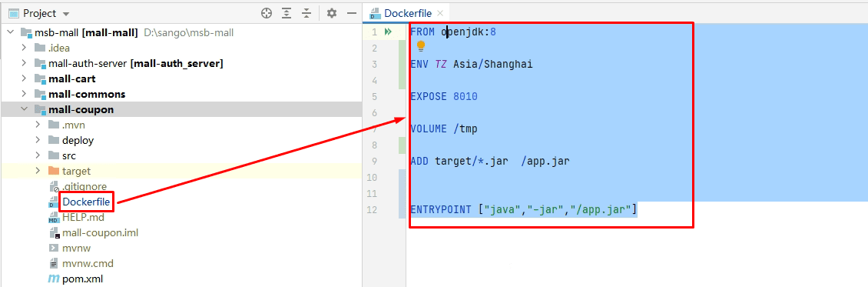The height and width of the screenshot is (287, 868).
Task: Click the mall-coupon.iml file icon
Action: pos(54,233)
